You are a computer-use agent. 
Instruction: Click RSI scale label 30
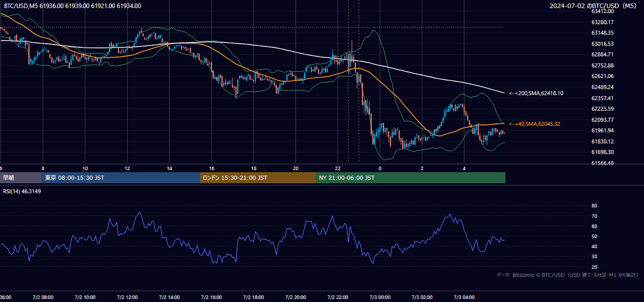594,256
